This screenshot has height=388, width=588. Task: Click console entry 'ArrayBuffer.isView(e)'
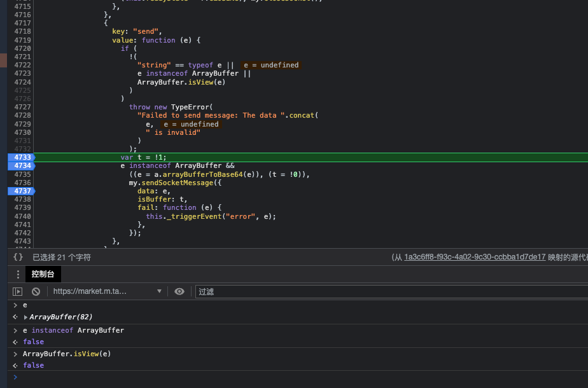tap(67, 354)
